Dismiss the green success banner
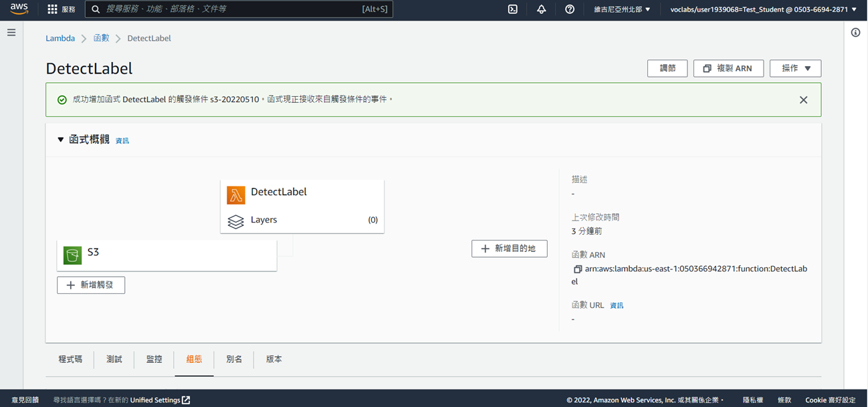Screen dimensions: 868x407 [x=803, y=100]
